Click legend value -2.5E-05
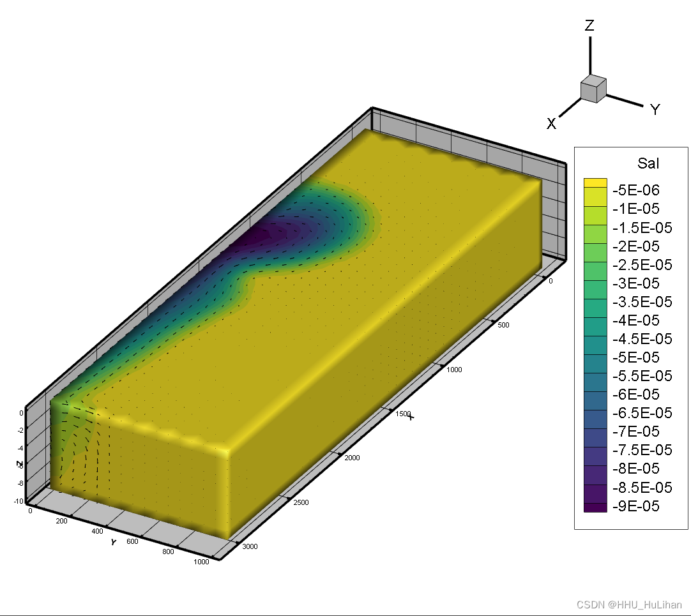 click(x=642, y=265)
